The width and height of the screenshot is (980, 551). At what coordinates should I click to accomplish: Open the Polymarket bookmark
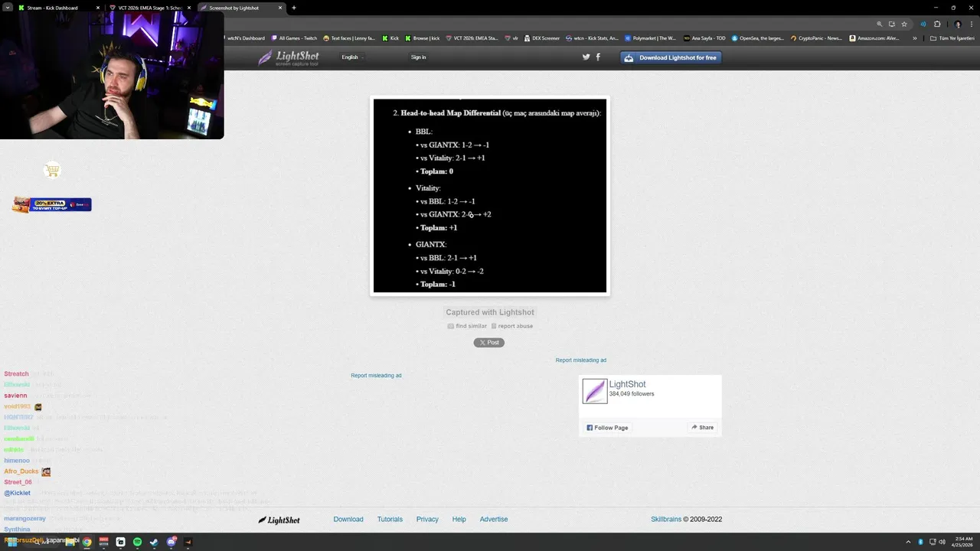pyautogui.click(x=651, y=37)
